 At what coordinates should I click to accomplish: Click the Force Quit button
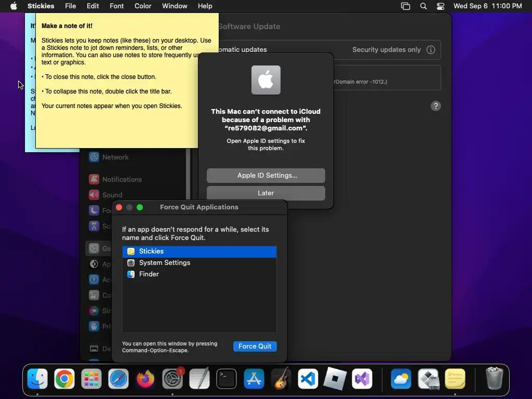[255, 346]
